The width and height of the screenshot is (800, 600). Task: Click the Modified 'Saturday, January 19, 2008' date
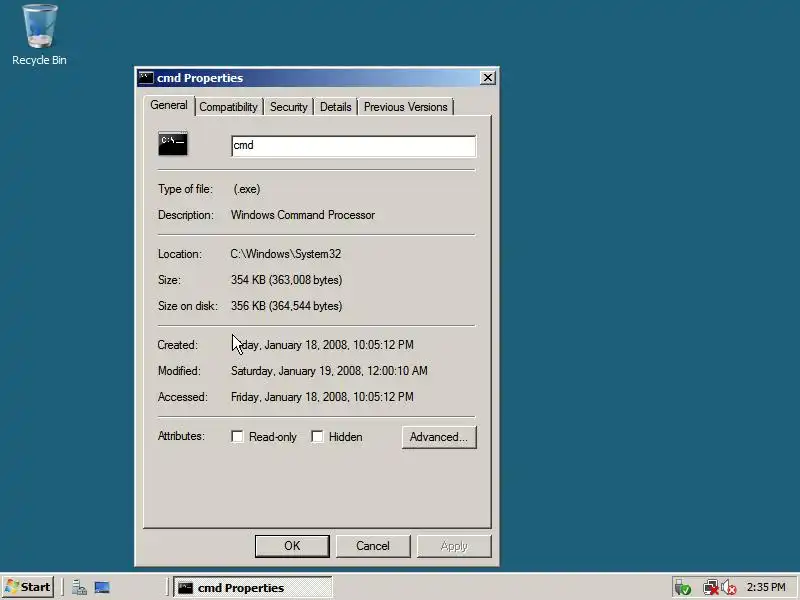(x=329, y=371)
